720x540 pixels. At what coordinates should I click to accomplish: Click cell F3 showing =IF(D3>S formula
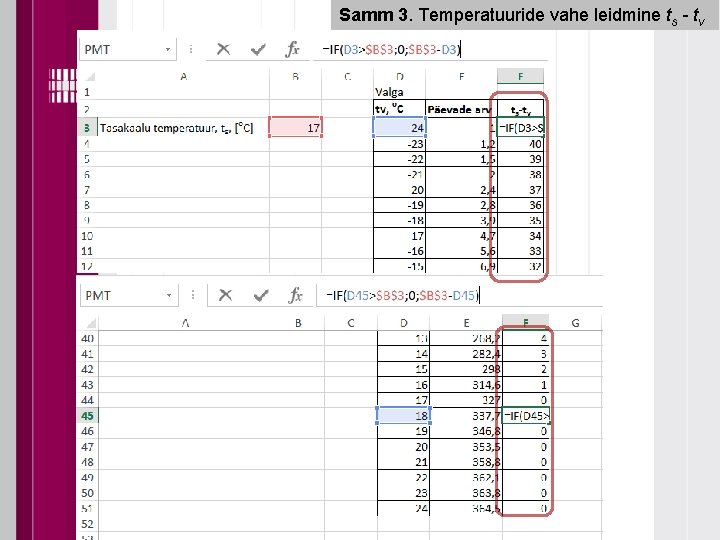point(520,128)
